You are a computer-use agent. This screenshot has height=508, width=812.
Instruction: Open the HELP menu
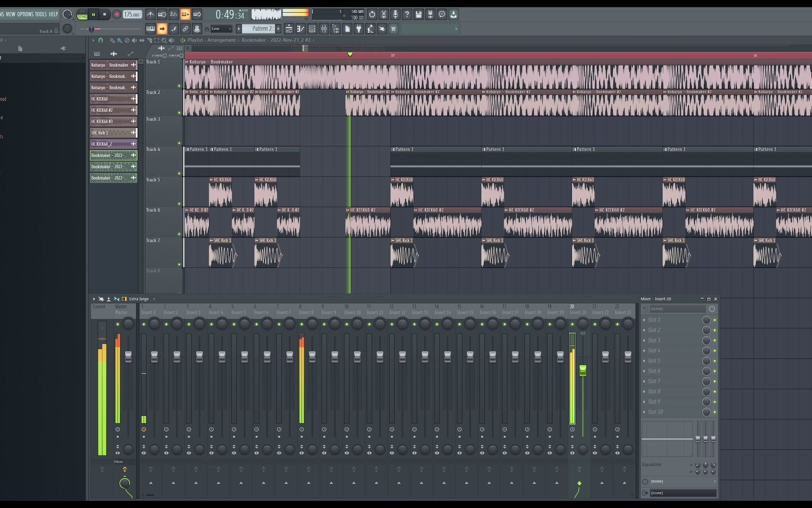[x=54, y=14]
